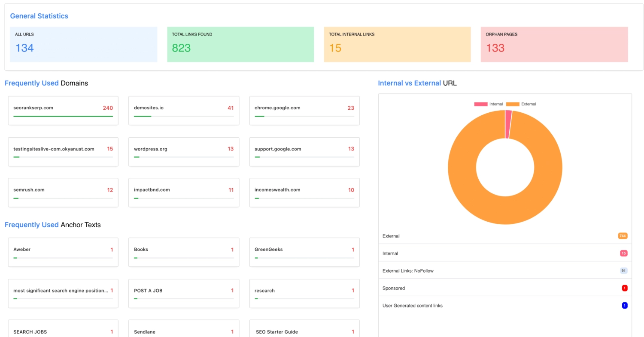
Task: Click the demosites.io usage progress bar
Action: 184,116
